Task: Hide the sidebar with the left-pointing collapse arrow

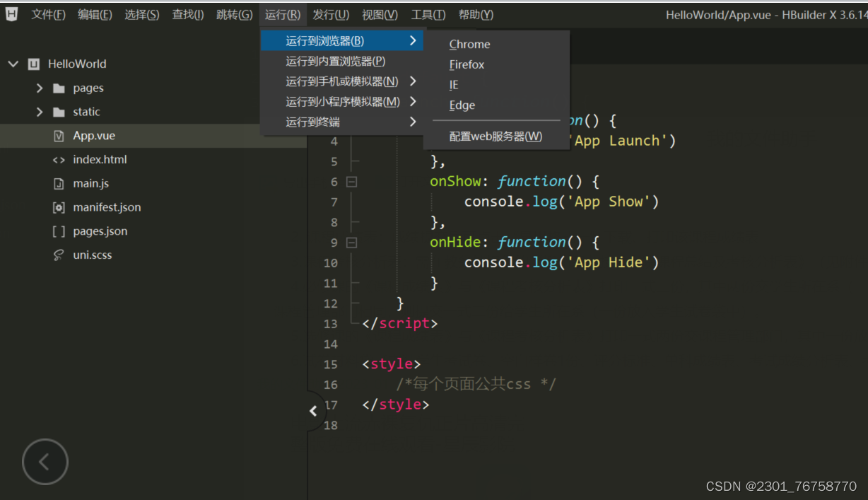Action: point(313,410)
